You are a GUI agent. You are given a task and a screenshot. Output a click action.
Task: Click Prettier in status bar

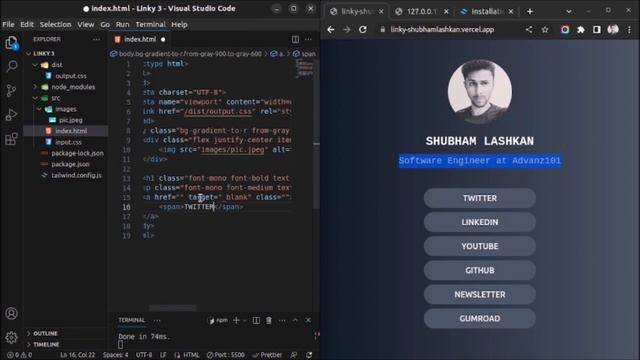click(x=267, y=355)
